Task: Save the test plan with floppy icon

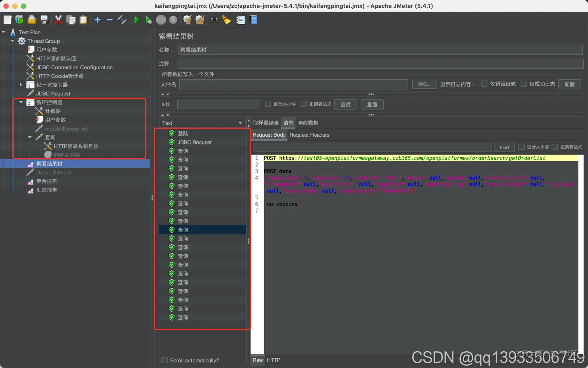Action: [44, 19]
